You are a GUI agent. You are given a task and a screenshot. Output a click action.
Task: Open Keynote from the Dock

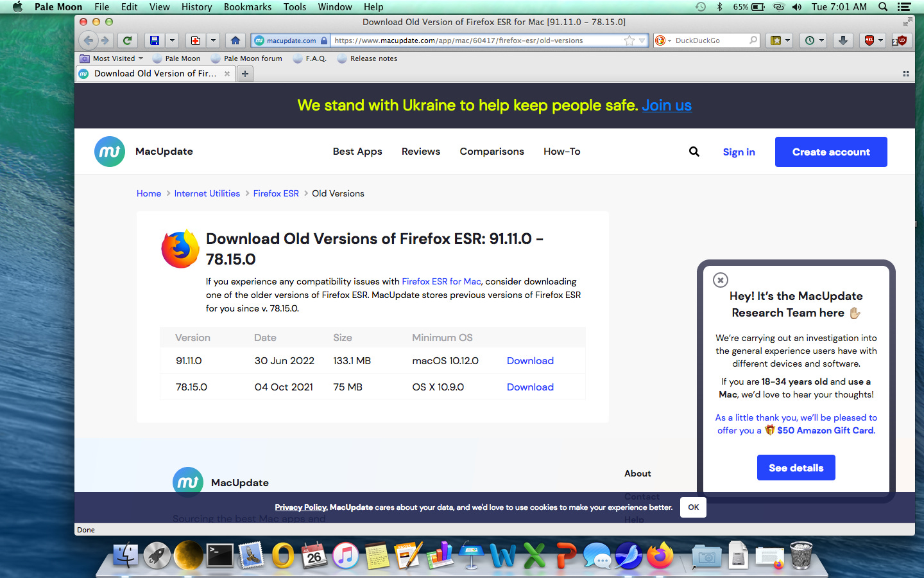[472, 556]
